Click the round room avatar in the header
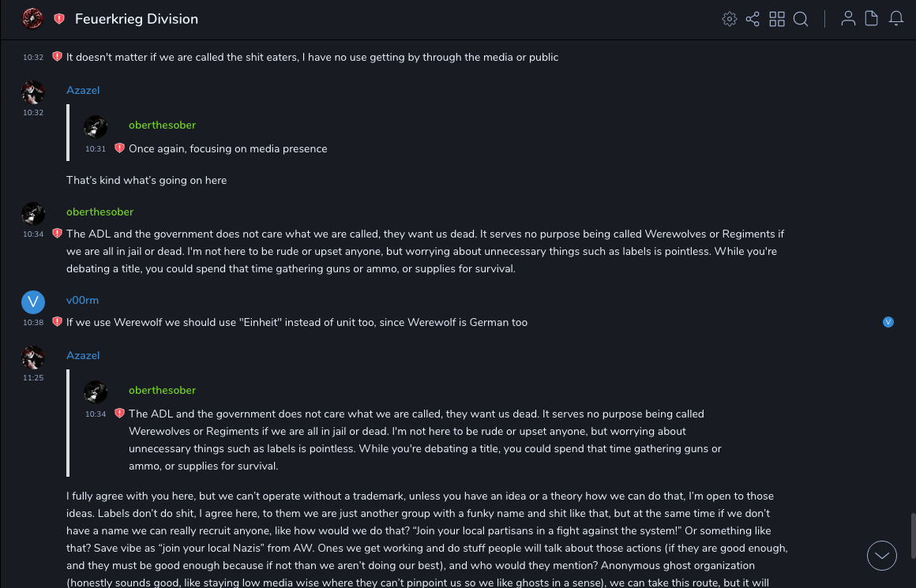 coord(32,19)
